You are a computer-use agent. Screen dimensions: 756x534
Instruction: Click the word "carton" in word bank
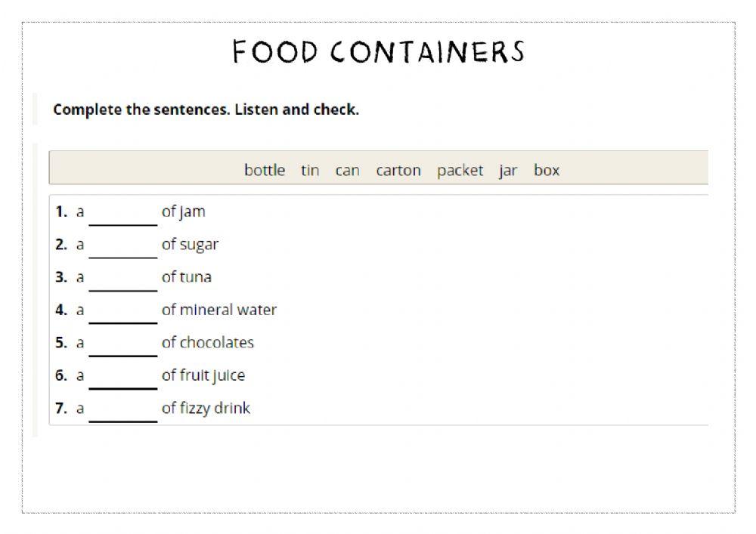click(x=398, y=171)
